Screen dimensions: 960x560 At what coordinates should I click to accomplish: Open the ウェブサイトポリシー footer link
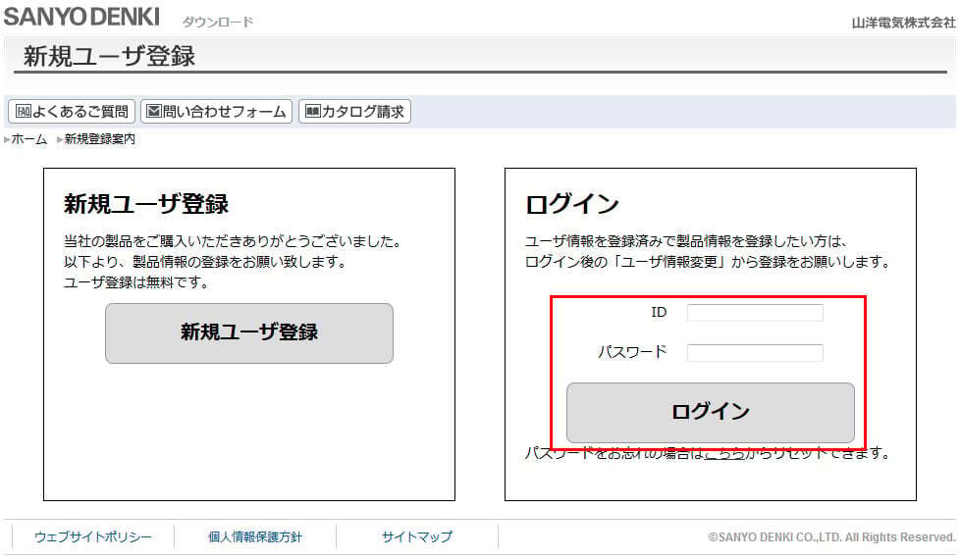click(x=93, y=537)
